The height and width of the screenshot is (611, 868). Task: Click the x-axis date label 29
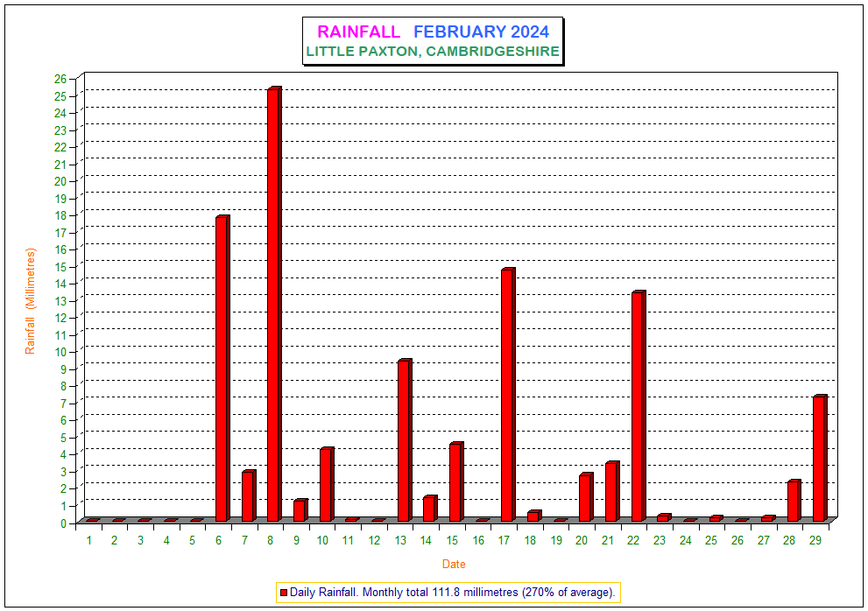point(815,540)
